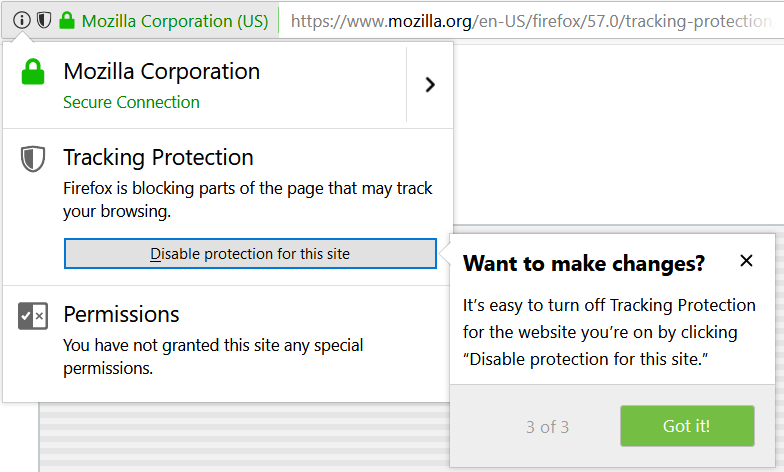Click the green 'Got it!' button
The image size is (784, 472).
pos(686,426)
